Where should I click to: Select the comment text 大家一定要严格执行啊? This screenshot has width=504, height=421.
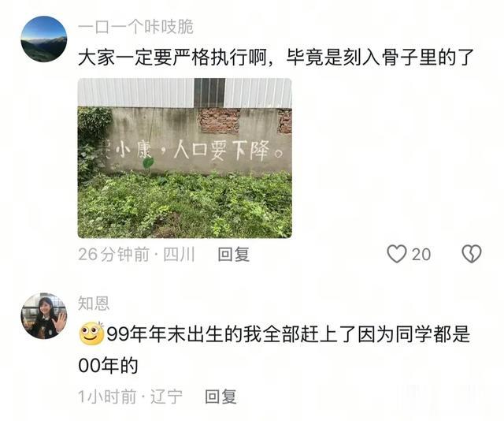click(x=172, y=58)
